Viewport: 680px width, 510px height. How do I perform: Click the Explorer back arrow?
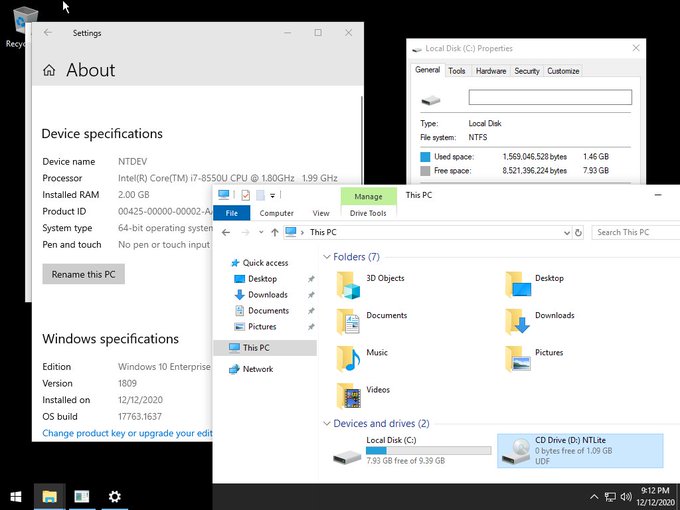point(226,232)
